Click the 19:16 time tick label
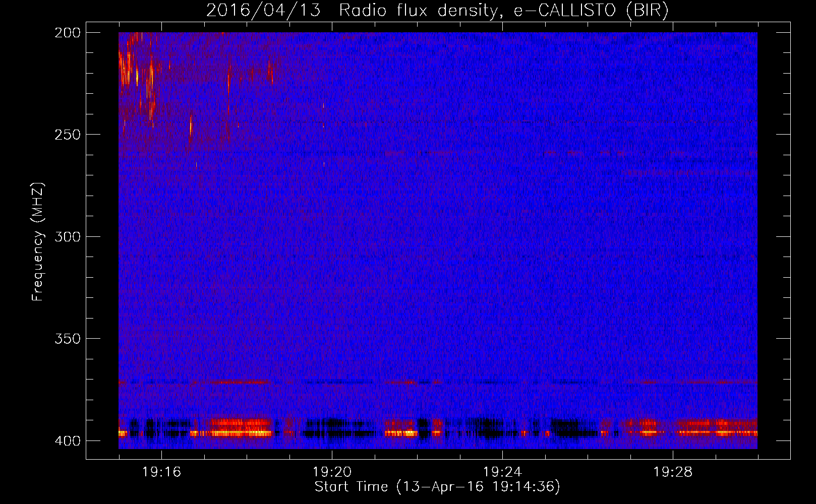The width and height of the screenshot is (816, 504). 161,472
